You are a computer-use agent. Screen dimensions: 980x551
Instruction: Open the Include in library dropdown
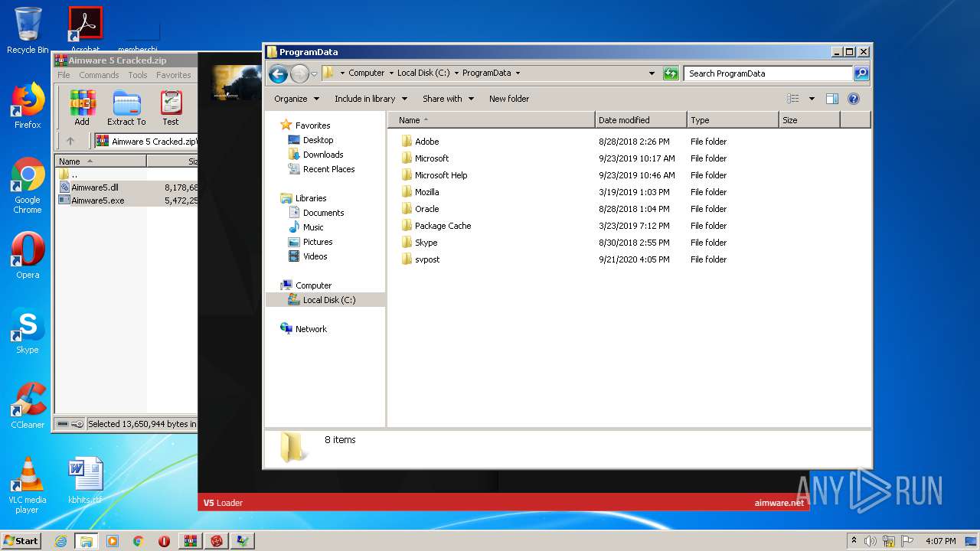371,99
